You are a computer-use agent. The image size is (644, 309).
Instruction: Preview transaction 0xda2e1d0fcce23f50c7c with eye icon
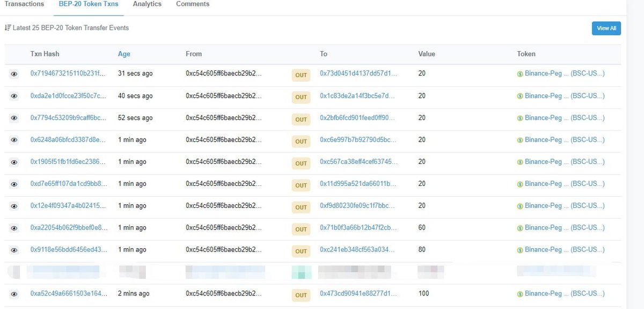(14, 96)
